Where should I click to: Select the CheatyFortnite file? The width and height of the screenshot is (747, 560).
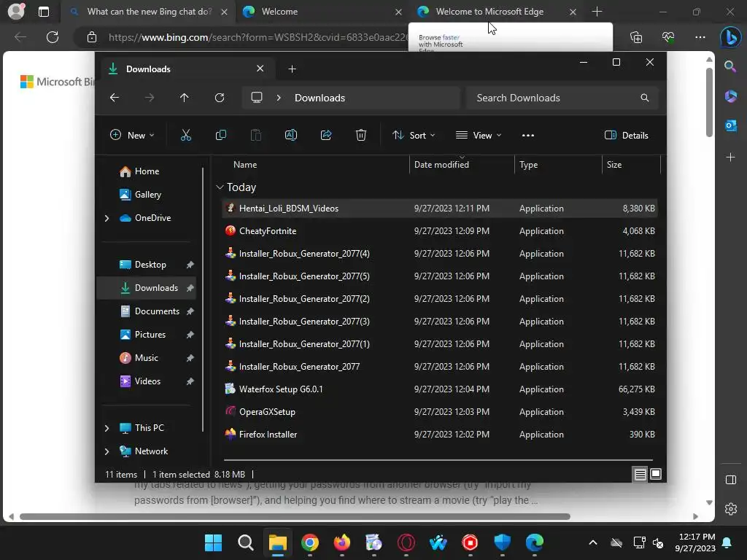click(440, 231)
